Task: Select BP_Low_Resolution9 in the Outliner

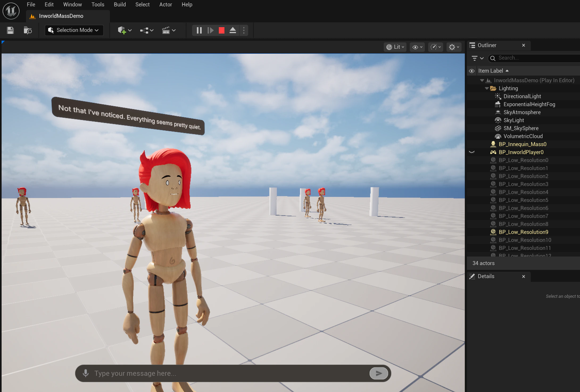Action: (x=523, y=232)
